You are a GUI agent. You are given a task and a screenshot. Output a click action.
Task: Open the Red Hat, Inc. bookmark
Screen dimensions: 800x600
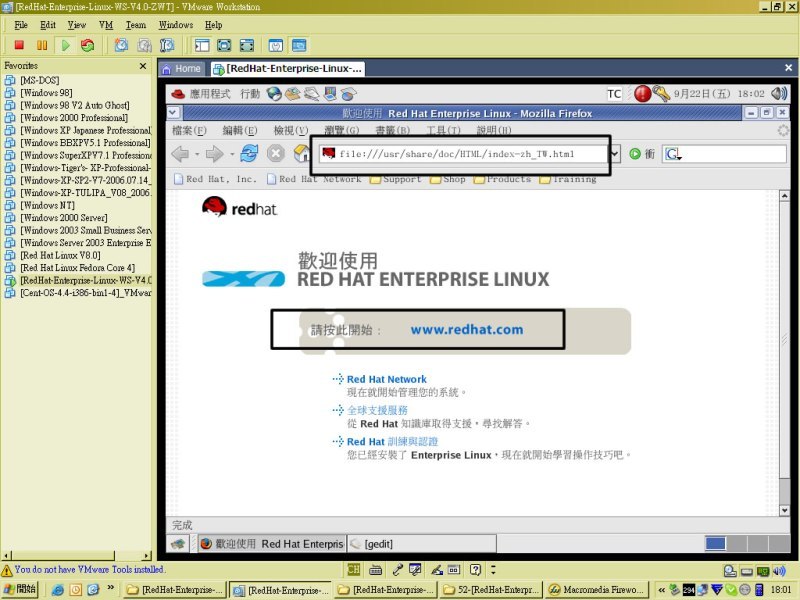tap(215, 179)
